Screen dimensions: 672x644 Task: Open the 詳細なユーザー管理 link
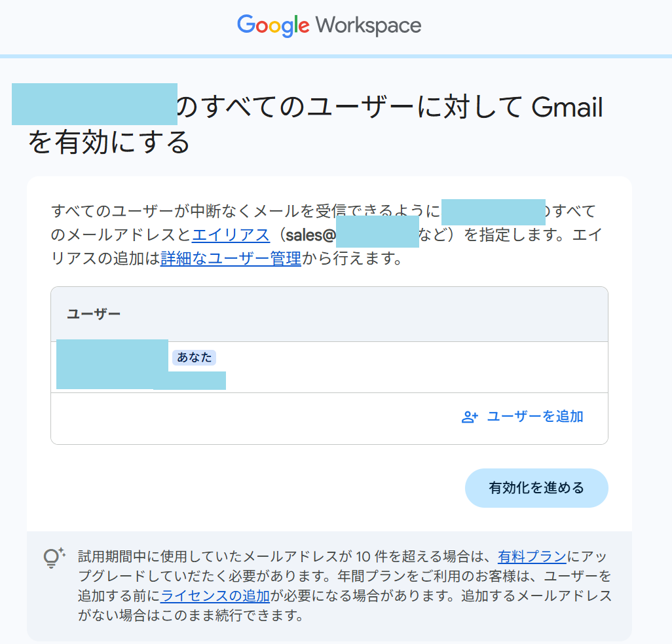[231, 259]
